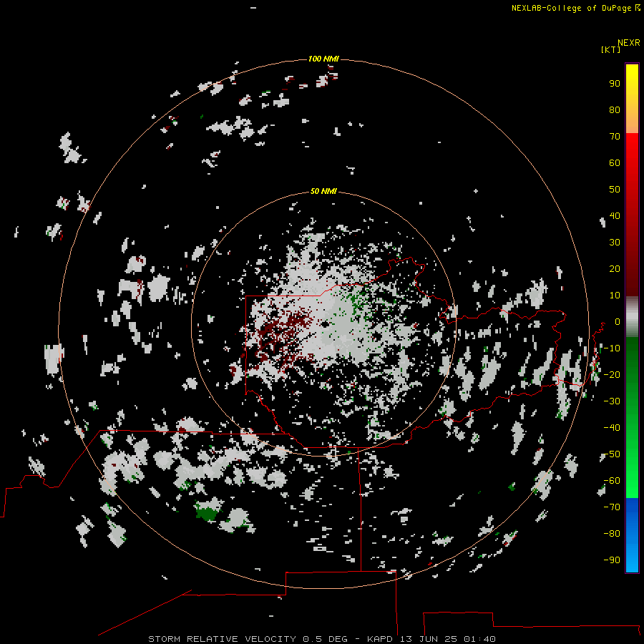This screenshot has width=644, height=644.
Task: Select the -50 scale label
Action: (612, 454)
